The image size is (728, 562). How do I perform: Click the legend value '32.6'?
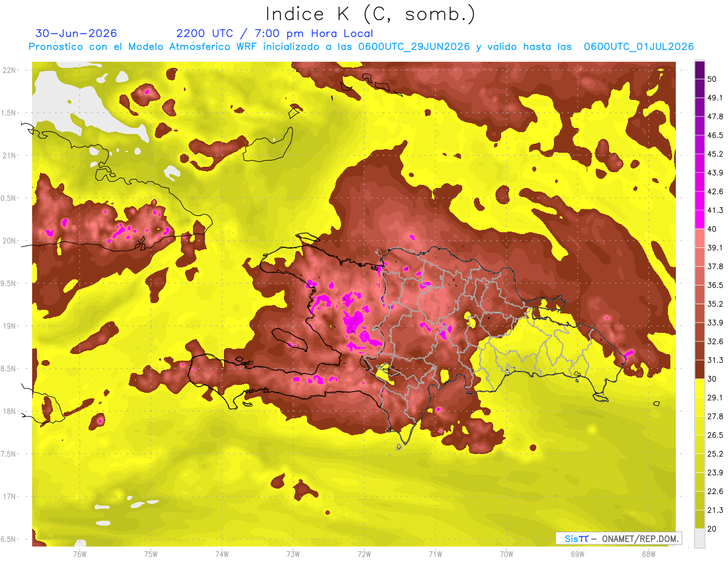(715, 341)
